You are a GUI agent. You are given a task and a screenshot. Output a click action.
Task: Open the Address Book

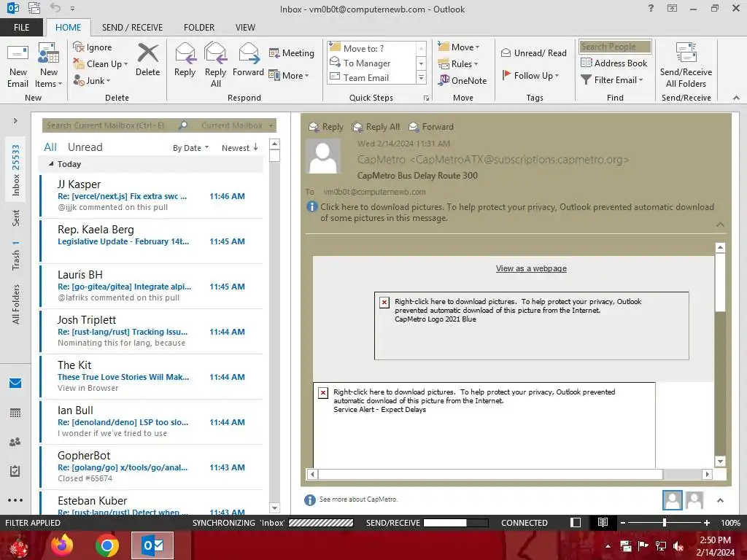[614, 63]
